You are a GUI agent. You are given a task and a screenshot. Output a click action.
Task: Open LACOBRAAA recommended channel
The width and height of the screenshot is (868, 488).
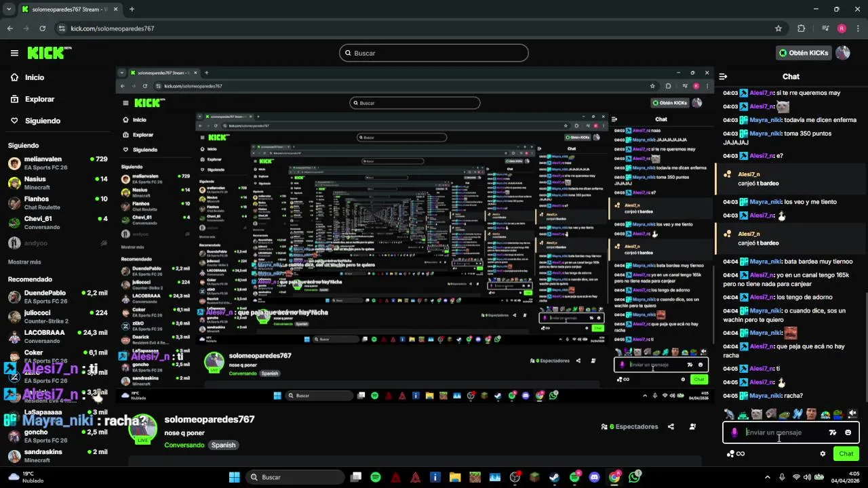(58, 336)
